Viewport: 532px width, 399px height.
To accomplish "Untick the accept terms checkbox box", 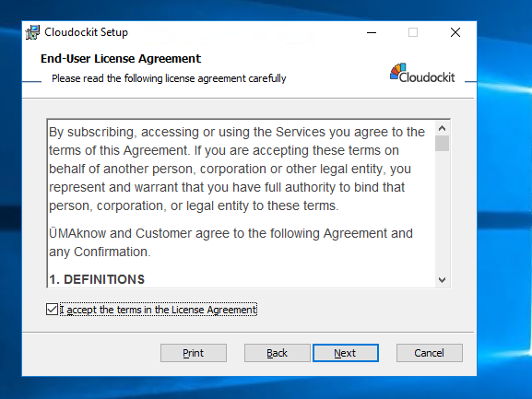I will click(52, 310).
